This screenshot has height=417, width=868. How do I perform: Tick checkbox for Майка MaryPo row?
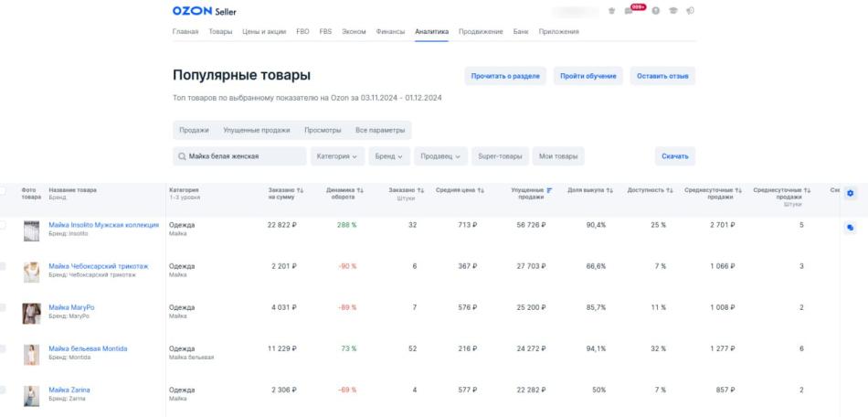coord(3,307)
